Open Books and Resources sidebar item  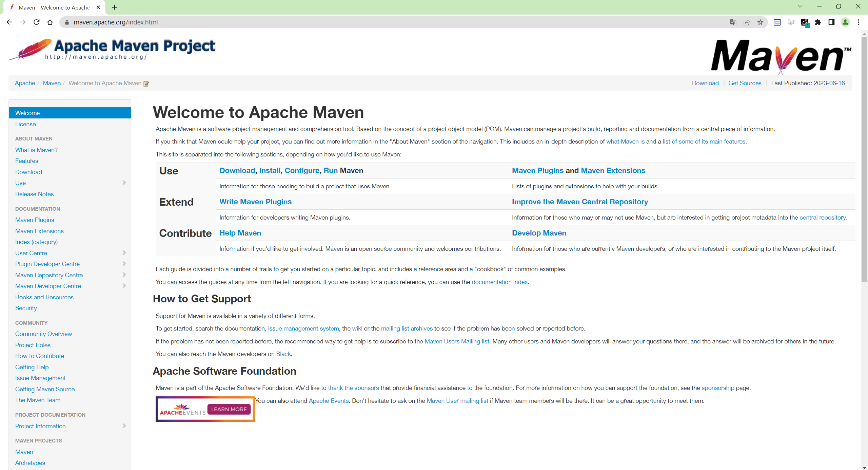(44, 297)
